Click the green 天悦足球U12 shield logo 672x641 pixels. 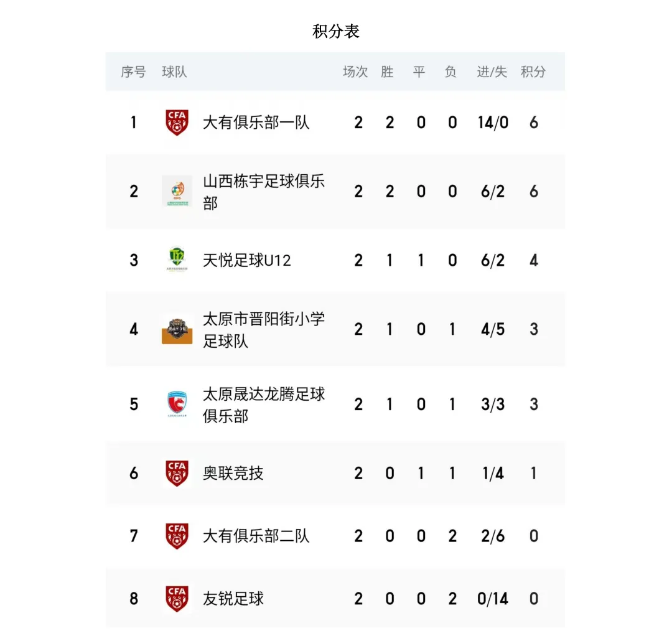[177, 258]
